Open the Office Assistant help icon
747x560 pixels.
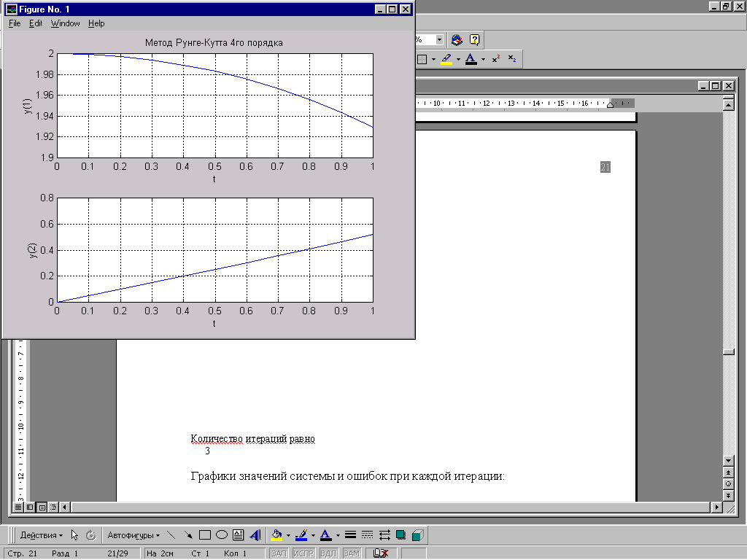pyautogui.click(x=474, y=39)
